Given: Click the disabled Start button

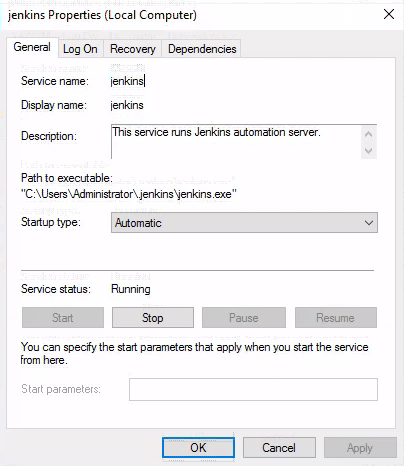Looking at the screenshot, I should click(63, 318).
